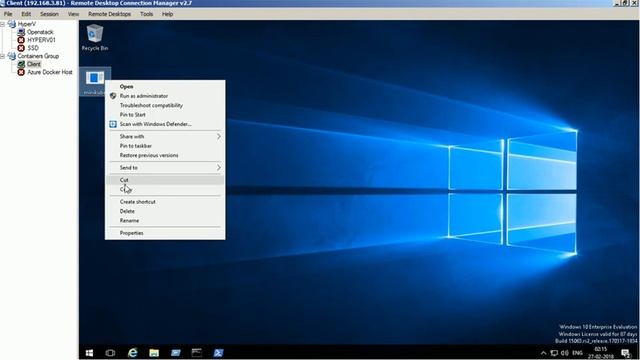This screenshot has width=640, height=360.
Task: Click the HyperV group label
Action: pyautogui.click(x=27, y=24)
